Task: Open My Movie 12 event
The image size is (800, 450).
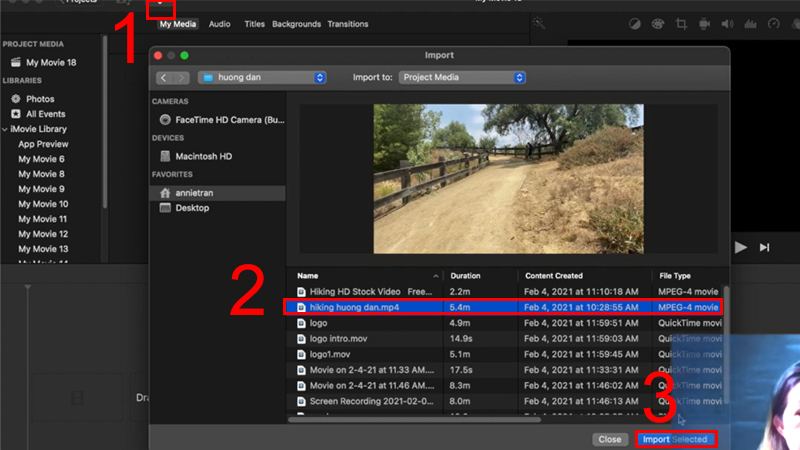Action: pos(43,234)
